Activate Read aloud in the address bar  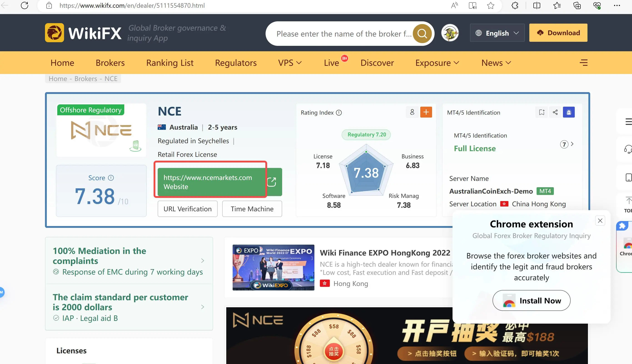454,5
